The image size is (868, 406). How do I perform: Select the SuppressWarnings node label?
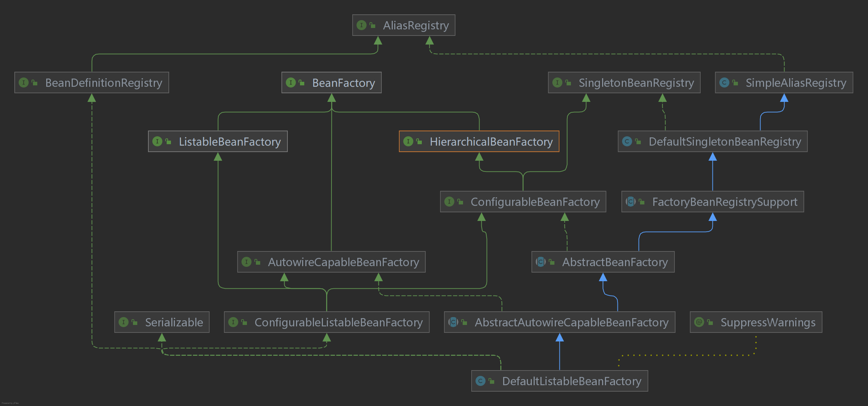768,322
